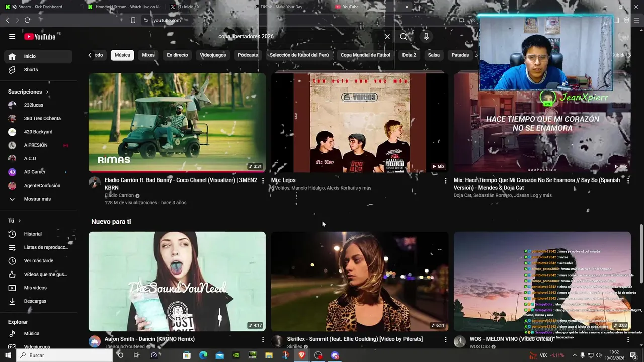Select the Videojuegos filter chip
This screenshot has width=644, height=362.
[x=213, y=55]
